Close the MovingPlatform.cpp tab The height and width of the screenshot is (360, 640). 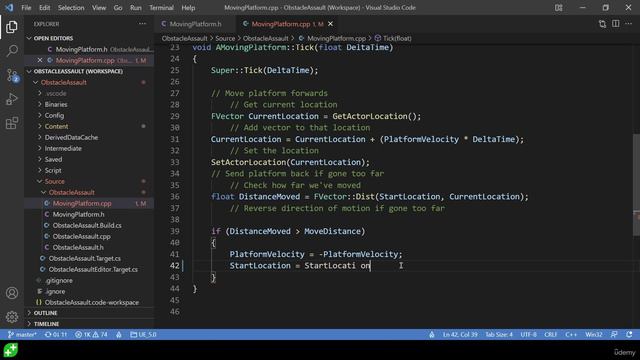(x=331, y=24)
